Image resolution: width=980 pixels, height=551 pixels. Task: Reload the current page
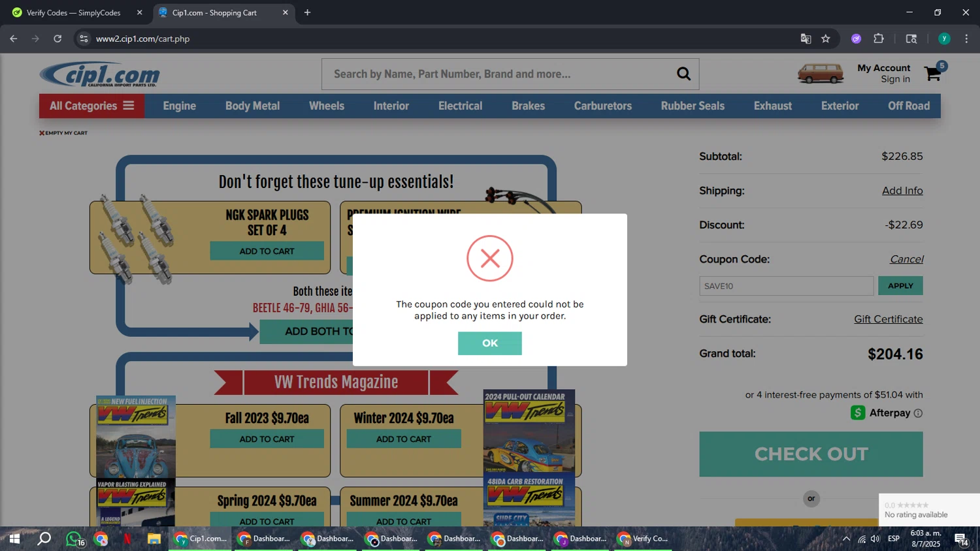point(57,39)
